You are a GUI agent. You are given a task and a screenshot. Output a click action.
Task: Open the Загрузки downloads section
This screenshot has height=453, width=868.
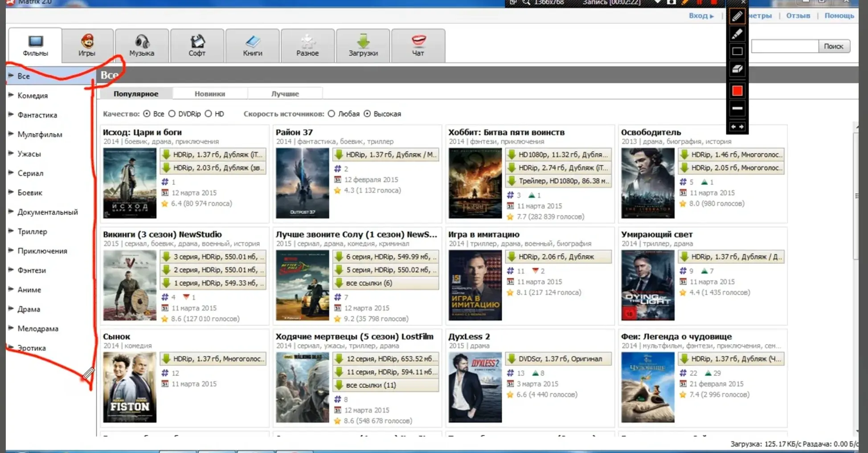pos(363,45)
